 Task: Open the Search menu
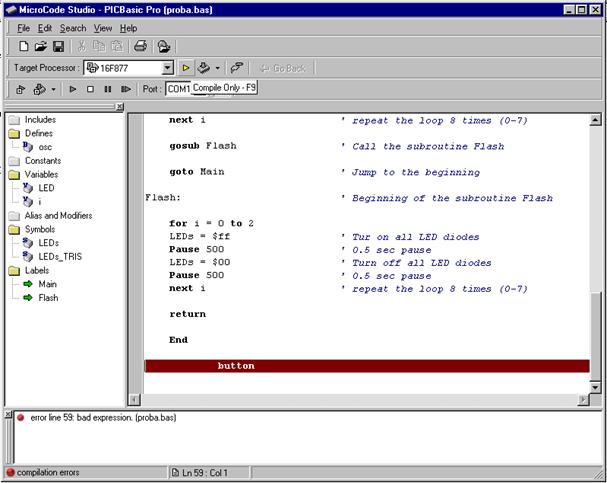[73, 28]
